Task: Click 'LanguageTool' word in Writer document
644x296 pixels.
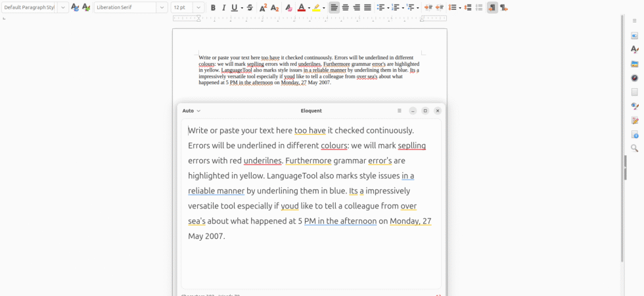Action: [x=237, y=70]
